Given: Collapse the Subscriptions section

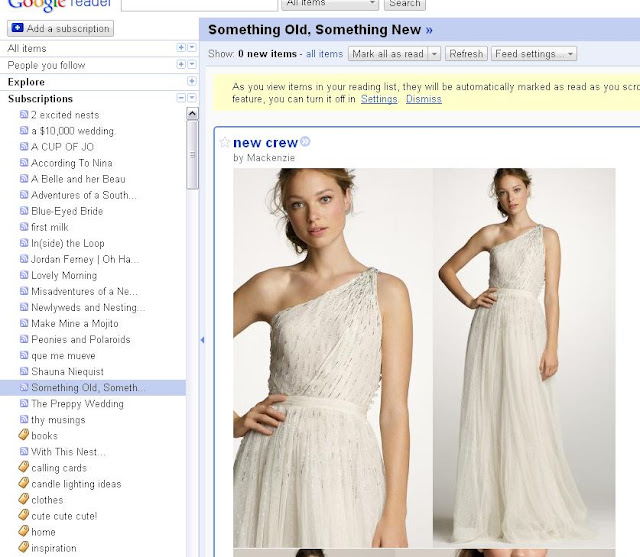Looking at the screenshot, I should click(x=181, y=98).
